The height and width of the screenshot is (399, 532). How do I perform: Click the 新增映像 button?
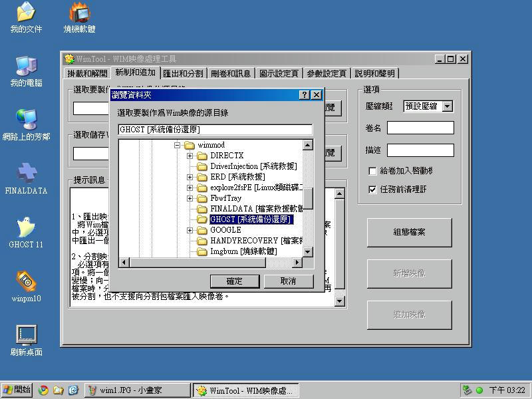tap(409, 274)
